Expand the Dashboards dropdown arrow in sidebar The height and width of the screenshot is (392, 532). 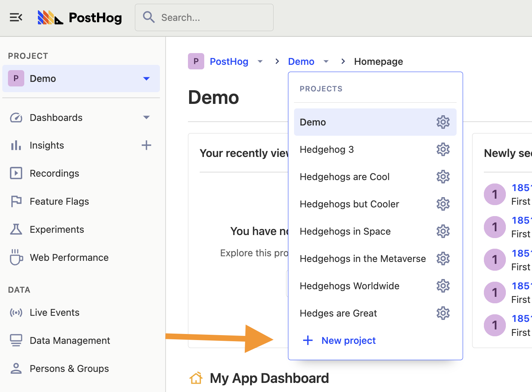[146, 118]
